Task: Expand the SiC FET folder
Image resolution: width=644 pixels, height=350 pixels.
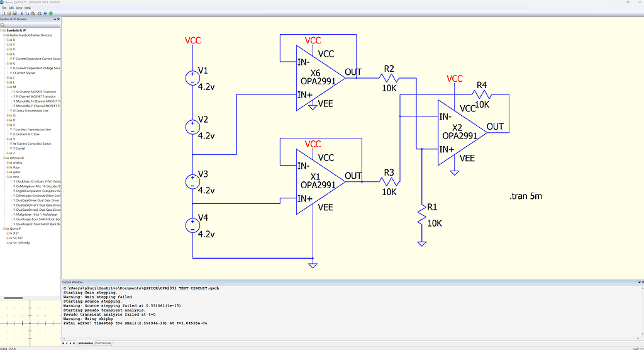Action: point(8,238)
